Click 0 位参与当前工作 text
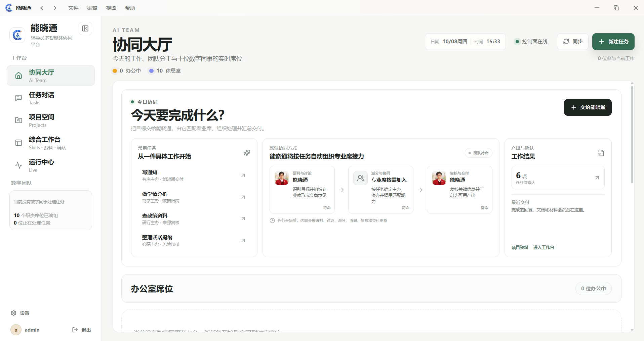The height and width of the screenshot is (341, 644). (x=616, y=58)
